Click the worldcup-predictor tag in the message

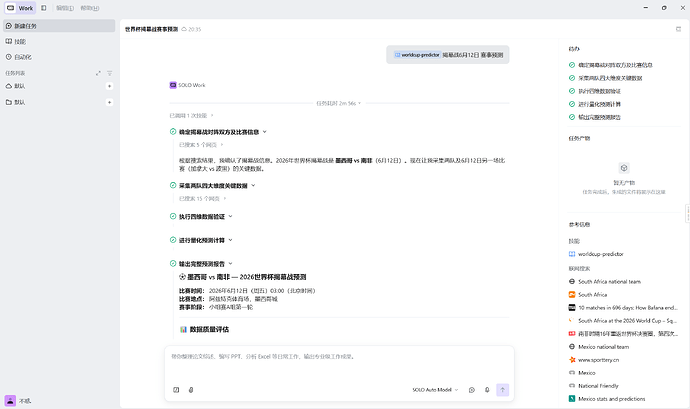417,55
